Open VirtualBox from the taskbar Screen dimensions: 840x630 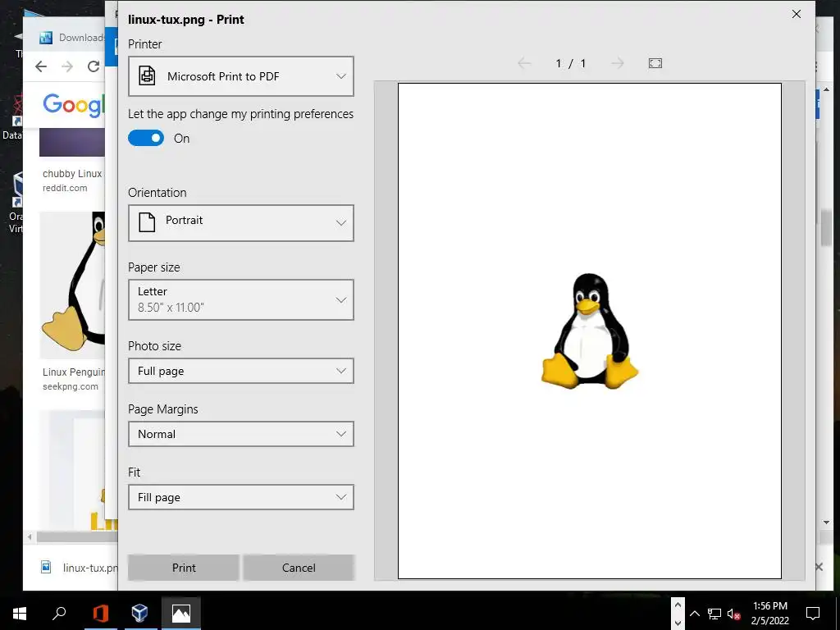pyautogui.click(x=139, y=613)
